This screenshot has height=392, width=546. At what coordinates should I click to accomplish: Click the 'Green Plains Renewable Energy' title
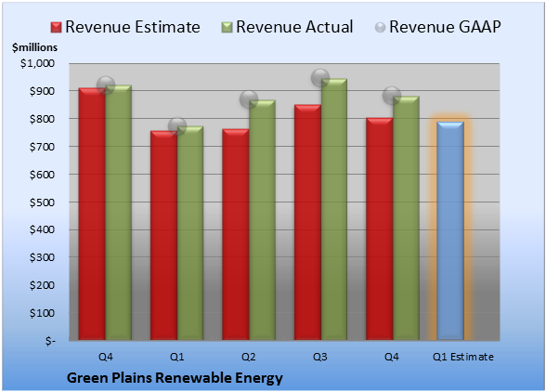point(175,378)
